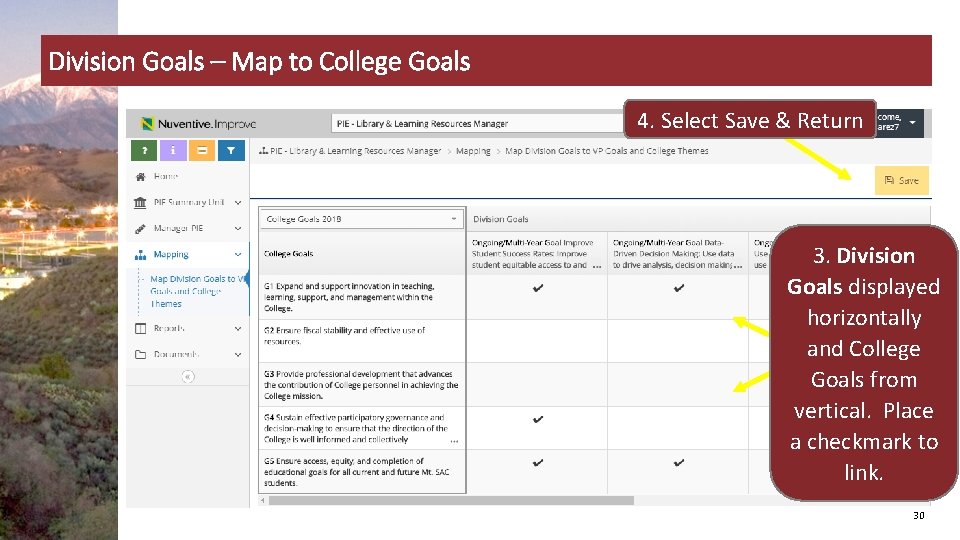This screenshot has height=540, width=960.
Task: Click the horizontal scrollbar under the table
Action: (450, 500)
